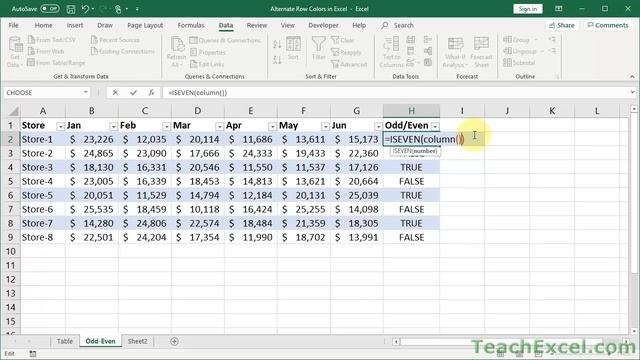Click the Select All corner triangle
Screen dimensions: 640x360
click(x=13, y=111)
